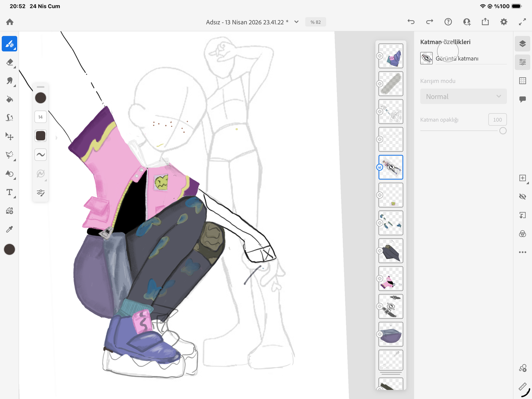Image resolution: width=532 pixels, height=399 pixels.
Task: Select the Eyedropper tool
Action: click(9, 229)
